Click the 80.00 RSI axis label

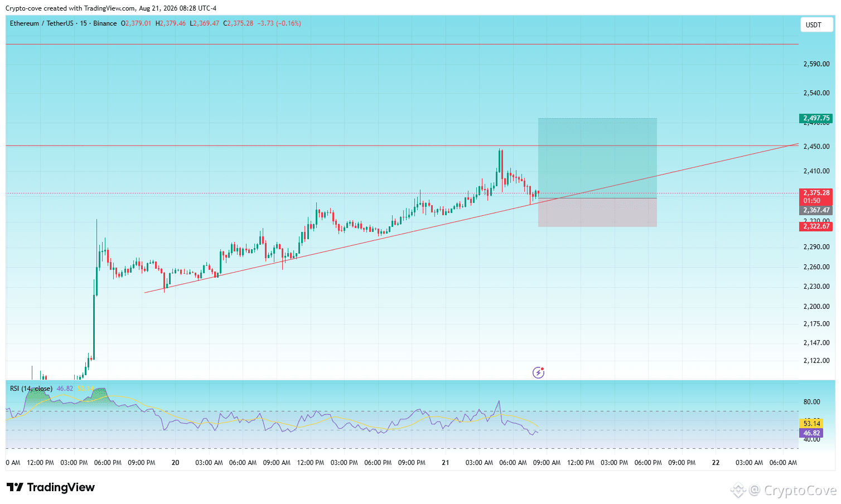point(812,402)
